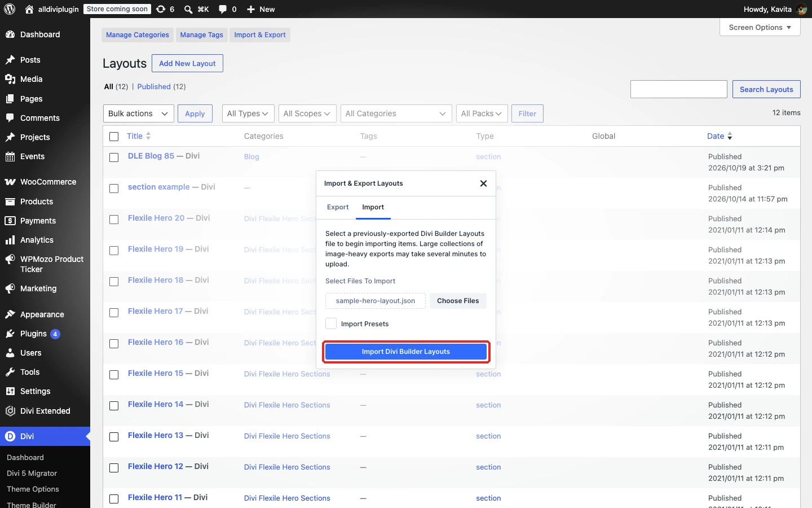Open the All Packs filter dropdown

click(x=482, y=113)
